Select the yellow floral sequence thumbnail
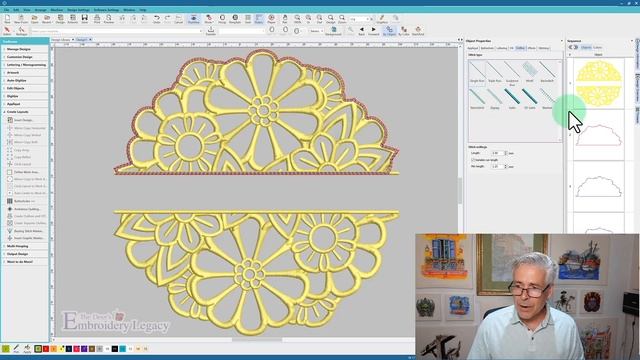 (x=598, y=83)
